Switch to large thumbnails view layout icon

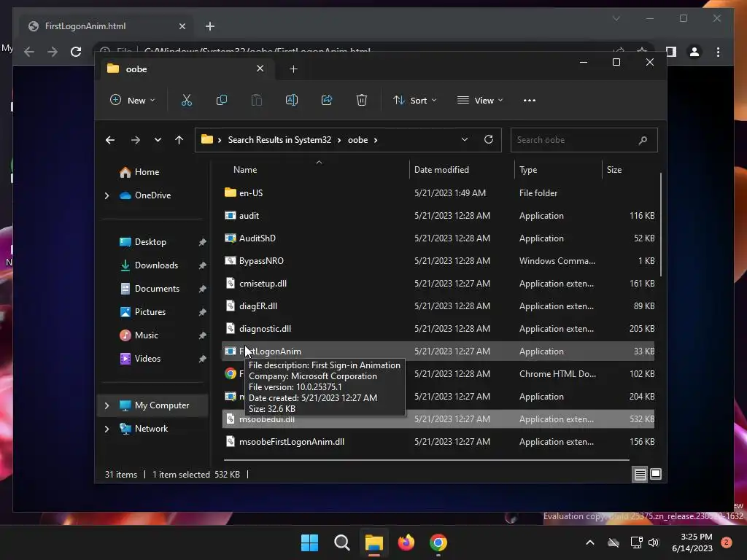click(656, 474)
